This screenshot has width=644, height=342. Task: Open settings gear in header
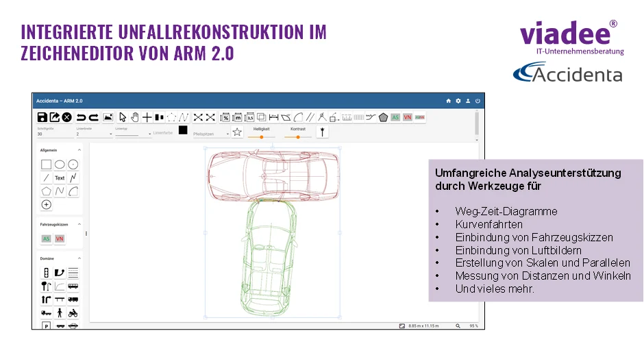click(x=458, y=101)
